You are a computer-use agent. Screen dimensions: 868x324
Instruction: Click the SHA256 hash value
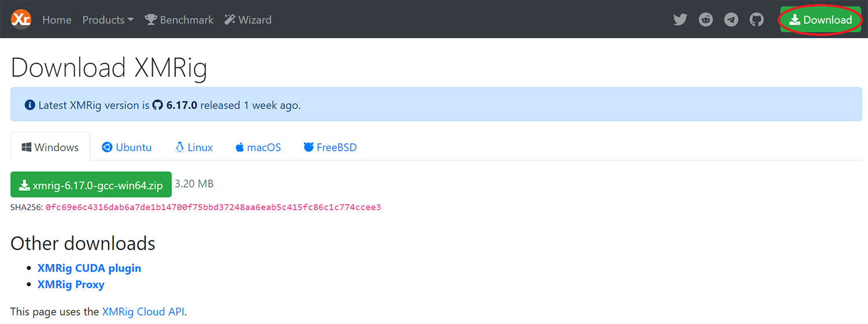click(x=213, y=207)
